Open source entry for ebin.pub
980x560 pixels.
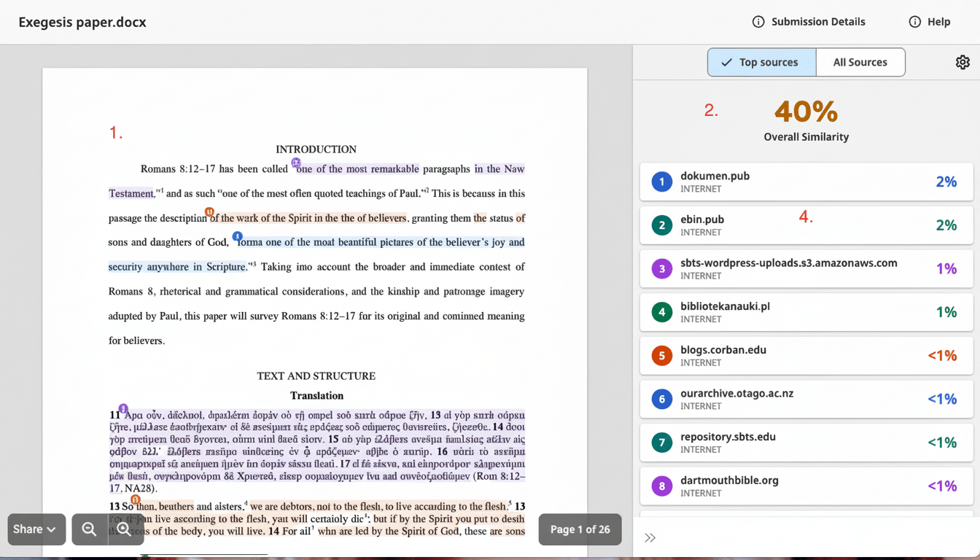806,225
